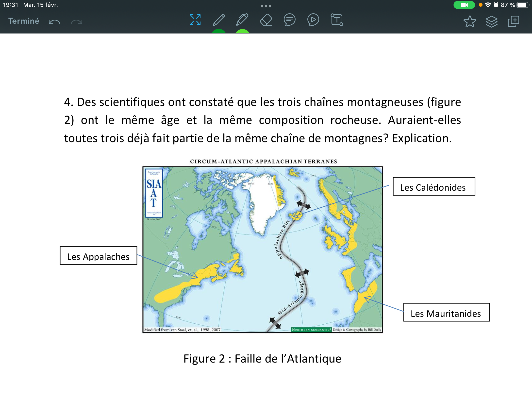Image resolution: width=532 pixels, height=399 pixels.
Task: Bookmark this page with the star
Action: coord(470,21)
